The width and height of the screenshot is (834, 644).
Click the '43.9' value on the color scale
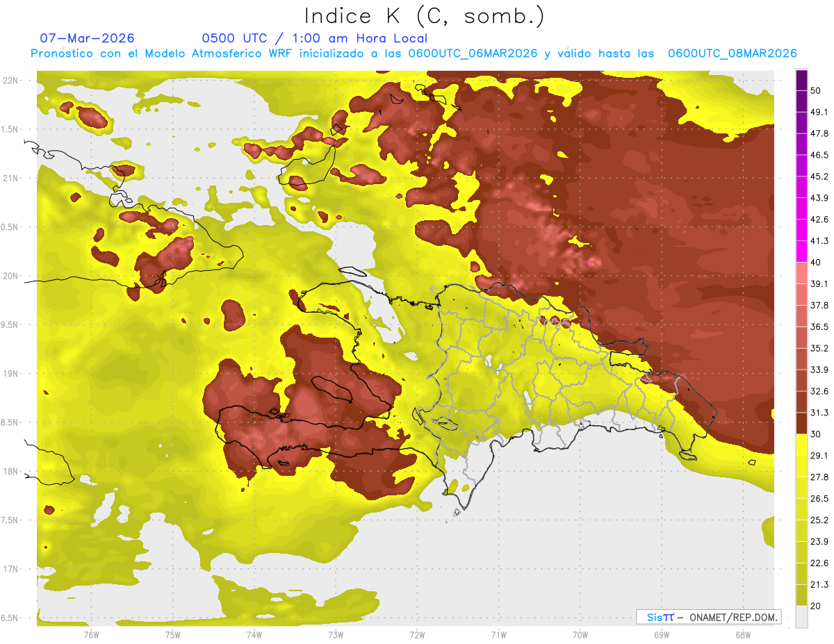pos(819,198)
